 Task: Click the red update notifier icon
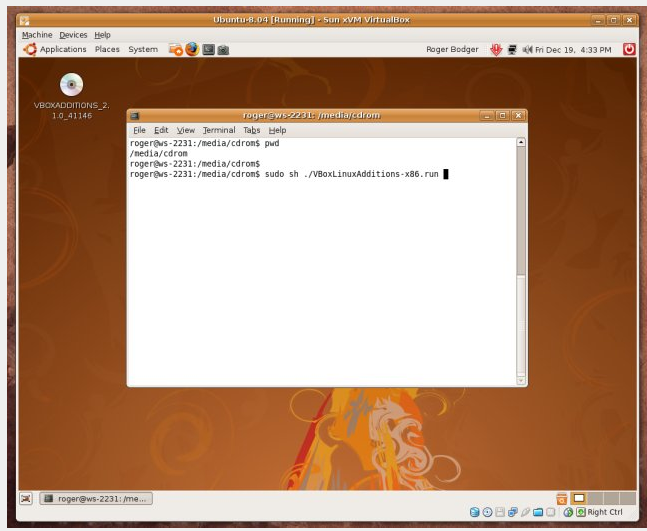pyautogui.click(x=496, y=50)
